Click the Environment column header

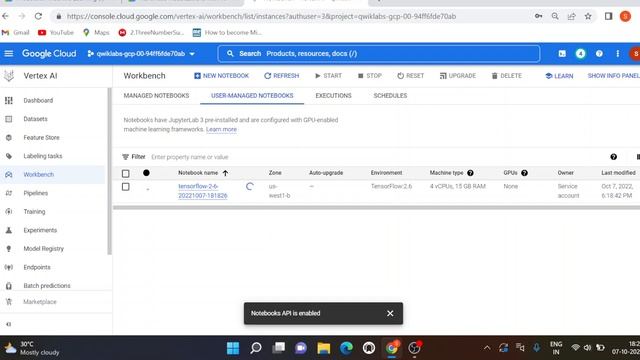387,173
